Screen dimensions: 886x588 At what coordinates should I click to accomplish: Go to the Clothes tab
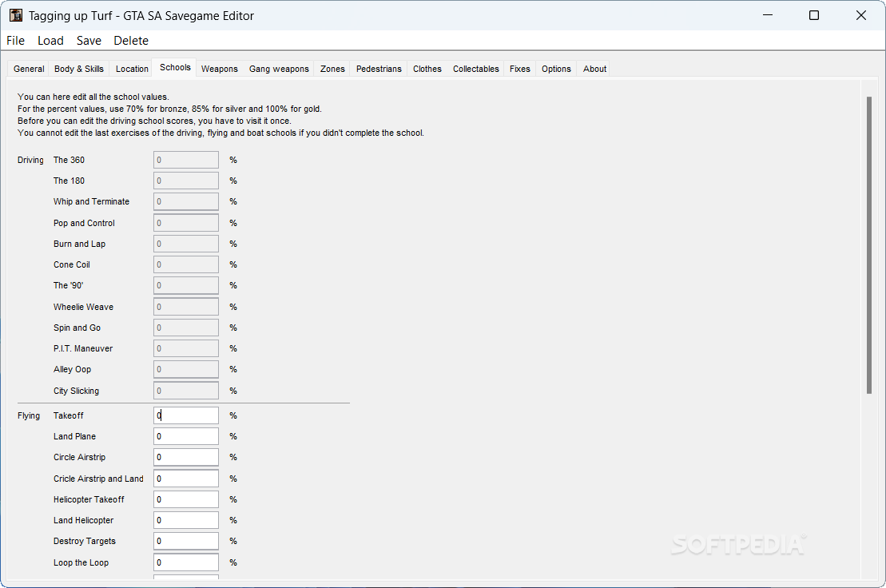point(427,69)
